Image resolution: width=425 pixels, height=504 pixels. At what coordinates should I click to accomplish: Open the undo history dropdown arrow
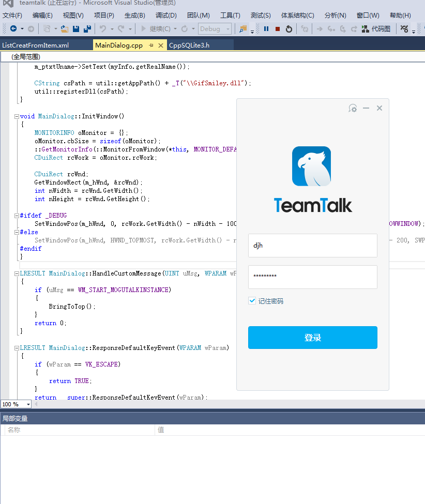112,29
